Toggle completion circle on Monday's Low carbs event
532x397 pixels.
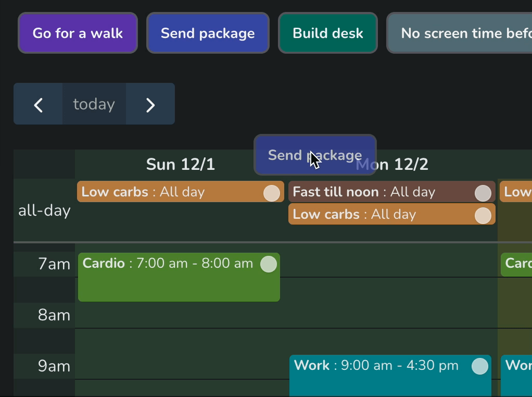(483, 216)
